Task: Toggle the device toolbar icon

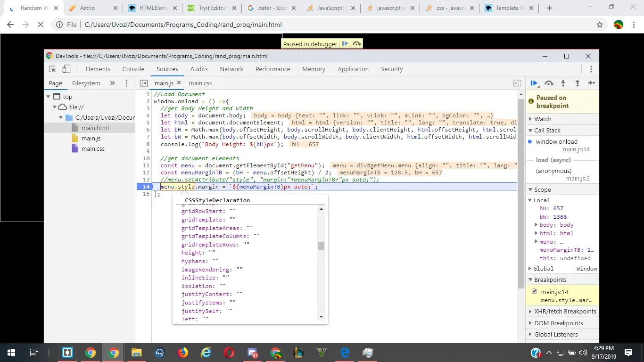Action: point(66,69)
